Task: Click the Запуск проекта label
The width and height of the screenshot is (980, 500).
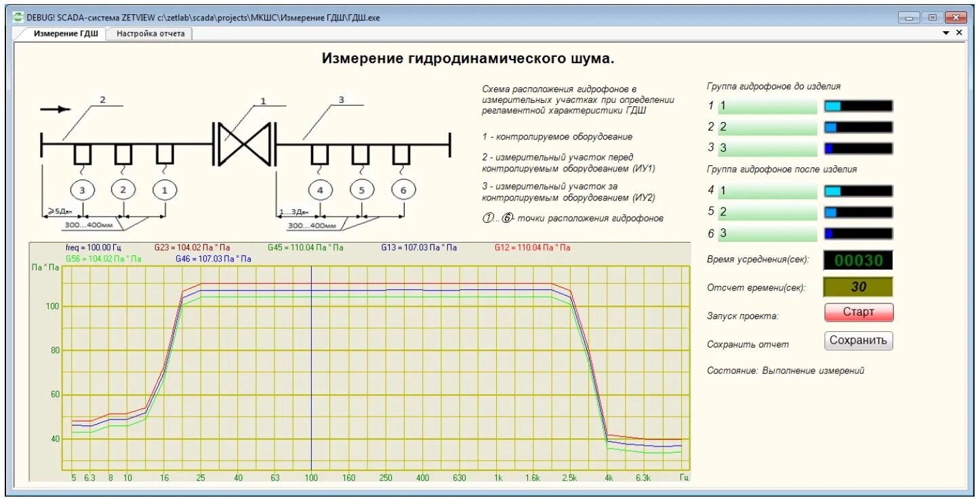Action: (x=743, y=316)
